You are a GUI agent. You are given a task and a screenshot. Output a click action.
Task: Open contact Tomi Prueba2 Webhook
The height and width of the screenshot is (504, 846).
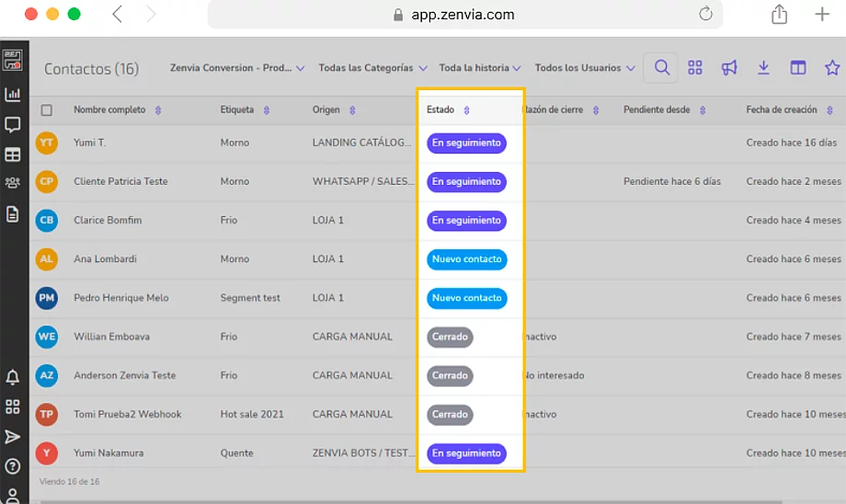pos(127,415)
